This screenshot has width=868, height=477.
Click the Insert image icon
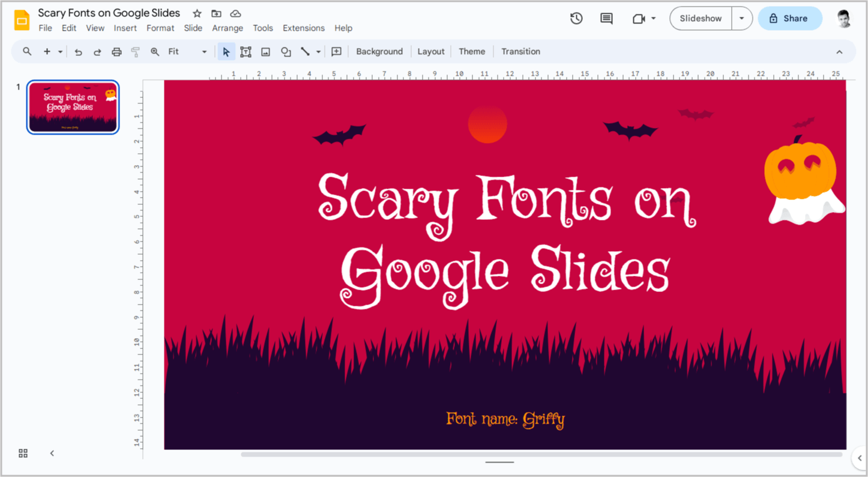pos(265,52)
